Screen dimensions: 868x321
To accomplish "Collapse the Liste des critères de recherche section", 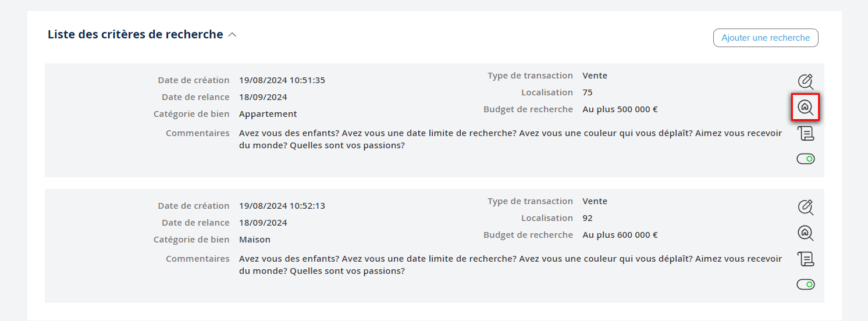I will click(x=232, y=35).
